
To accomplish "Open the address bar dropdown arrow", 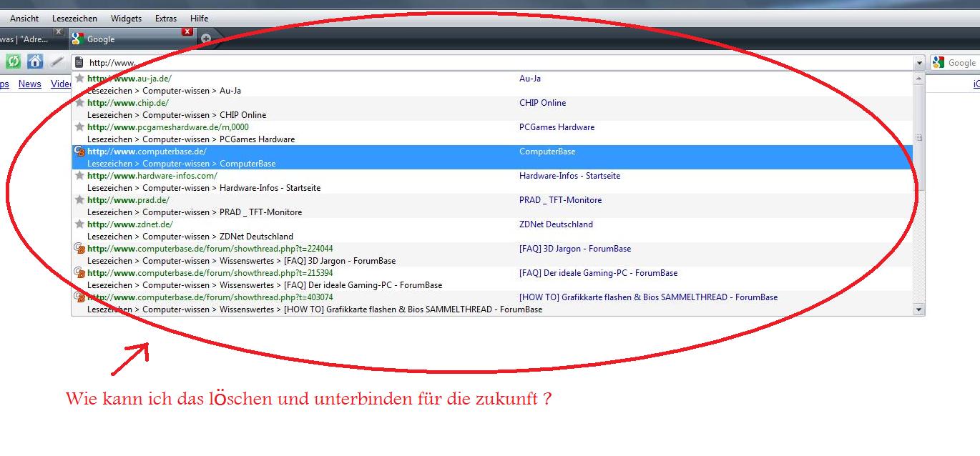I will click(919, 64).
